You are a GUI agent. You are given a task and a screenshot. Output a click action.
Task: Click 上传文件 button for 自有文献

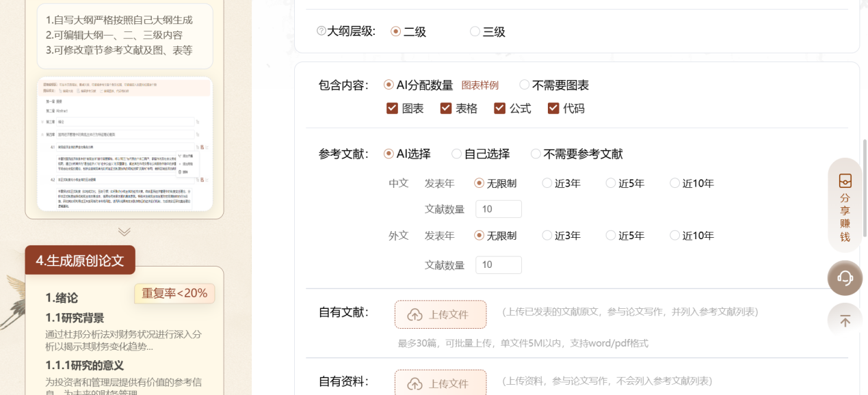(x=440, y=314)
